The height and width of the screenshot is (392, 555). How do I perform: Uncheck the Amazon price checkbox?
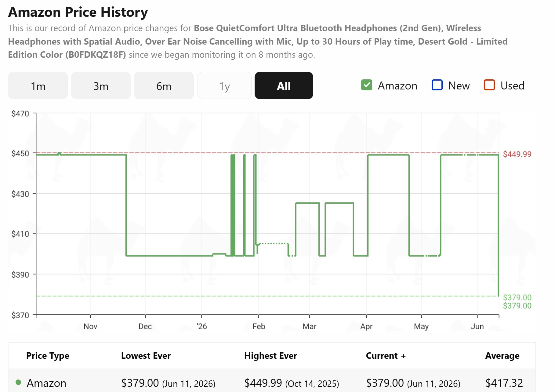click(367, 85)
